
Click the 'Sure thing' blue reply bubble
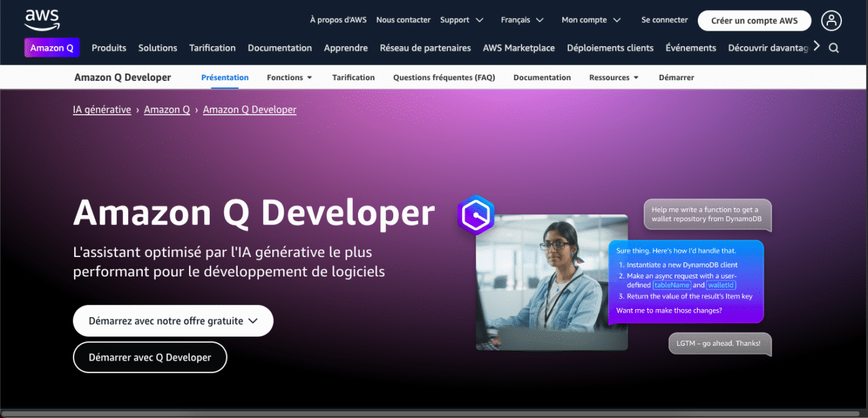[686, 282]
